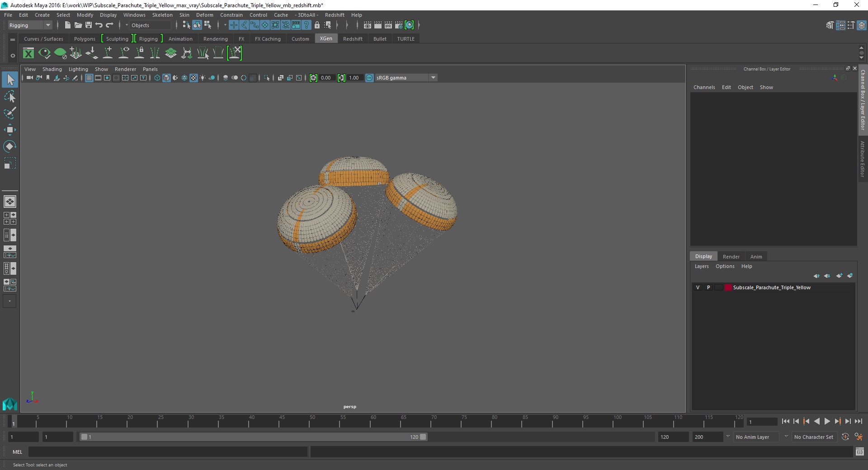The width and height of the screenshot is (868, 470).
Task: Go to start of playback range
Action: 785,421
